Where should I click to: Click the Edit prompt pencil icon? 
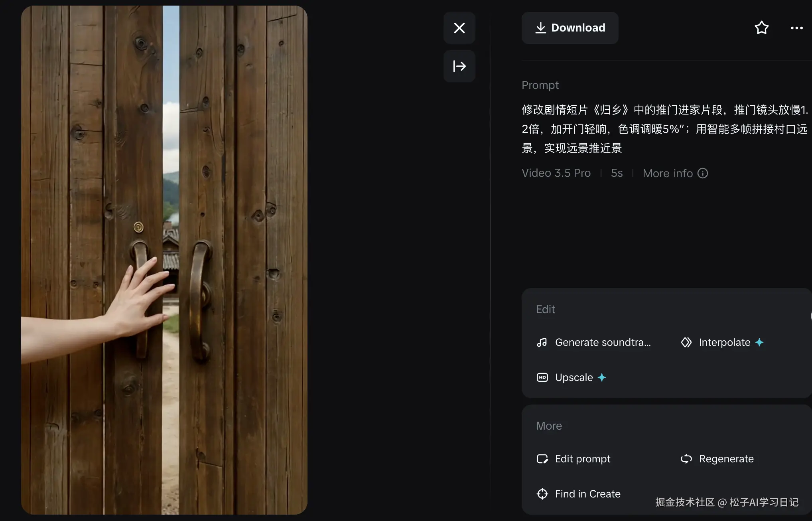[542, 459]
